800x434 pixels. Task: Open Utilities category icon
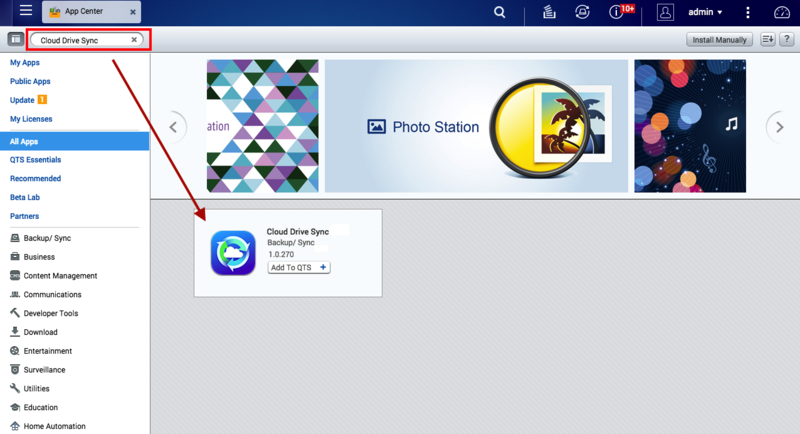point(15,389)
